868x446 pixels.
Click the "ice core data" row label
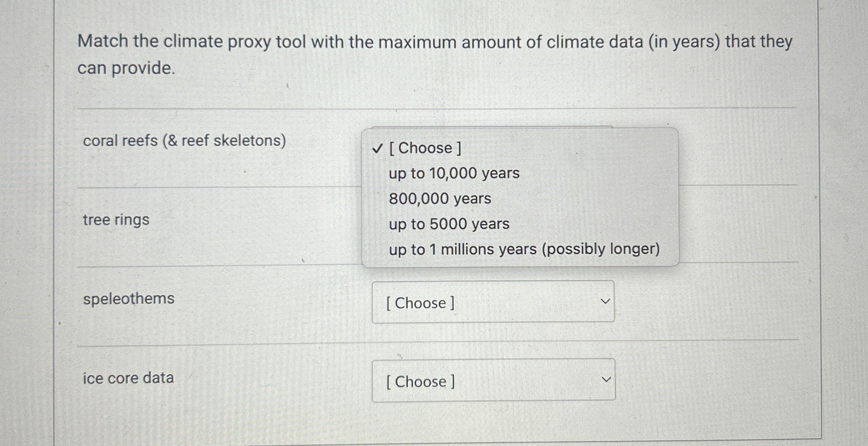coord(128,378)
